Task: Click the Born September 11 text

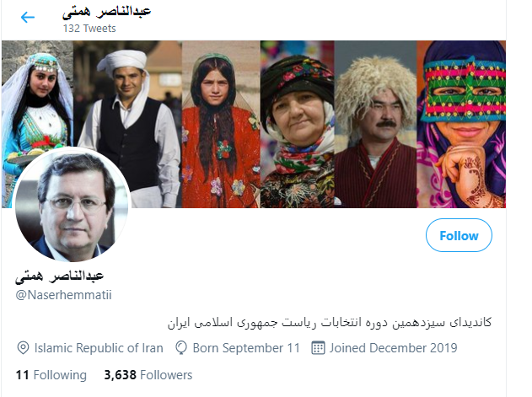Action: point(247,347)
